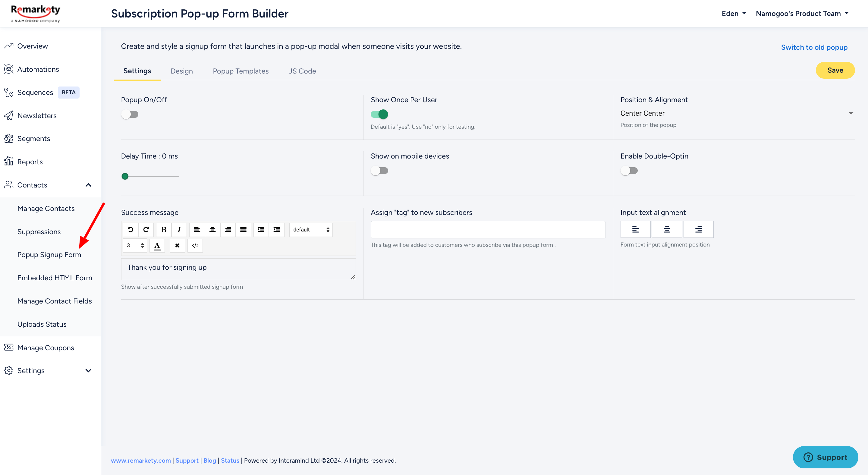Open Position & Alignment dropdown
868x475 pixels.
[737, 114]
